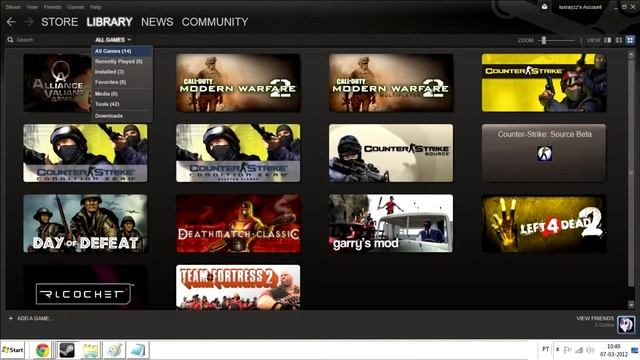Click the Action Center flag icon
640x360 pixels.
(x=567, y=350)
